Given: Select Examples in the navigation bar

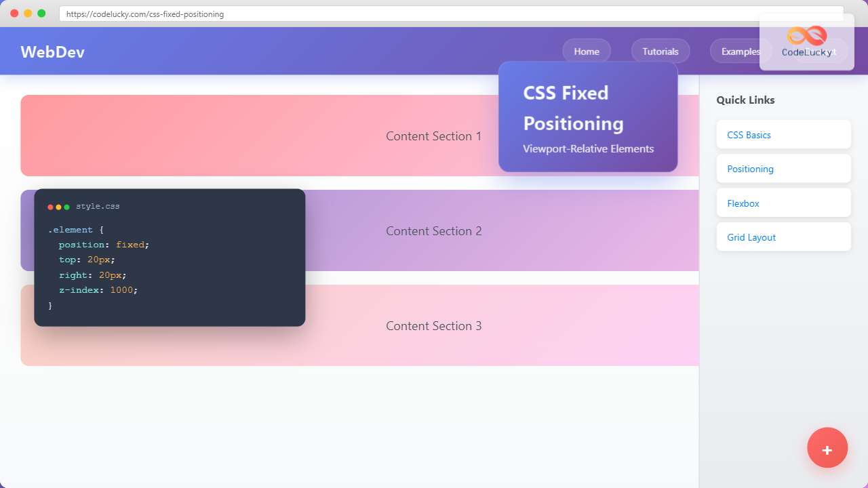Looking at the screenshot, I should (741, 51).
